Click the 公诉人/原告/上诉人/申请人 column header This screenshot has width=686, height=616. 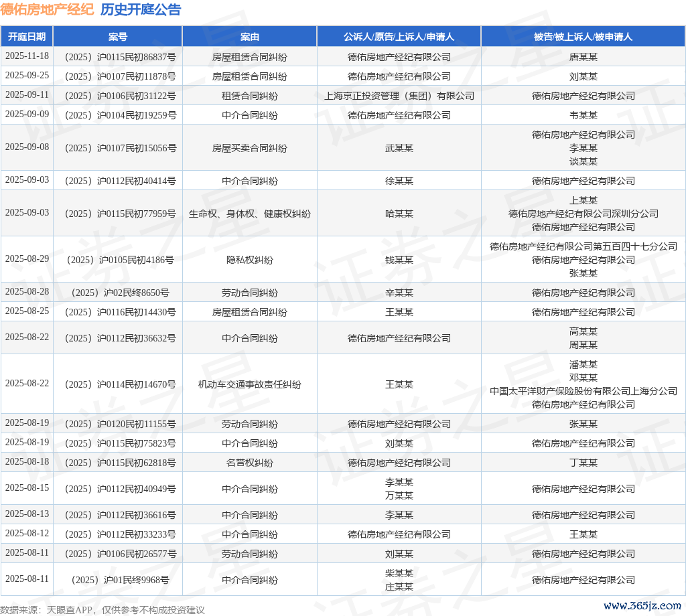pyautogui.click(x=399, y=37)
